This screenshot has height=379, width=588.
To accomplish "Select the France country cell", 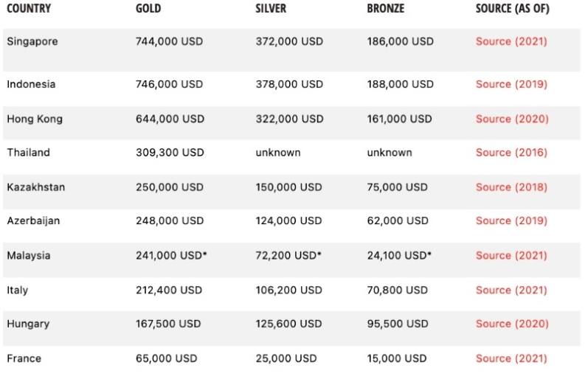I will tap(24, 358).
